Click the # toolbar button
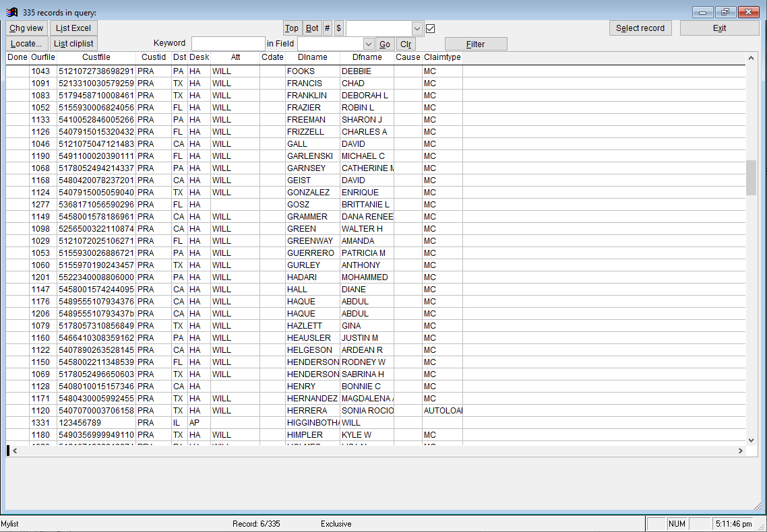The width and height of the screenshot is (767, 532). tap(328, 28)
